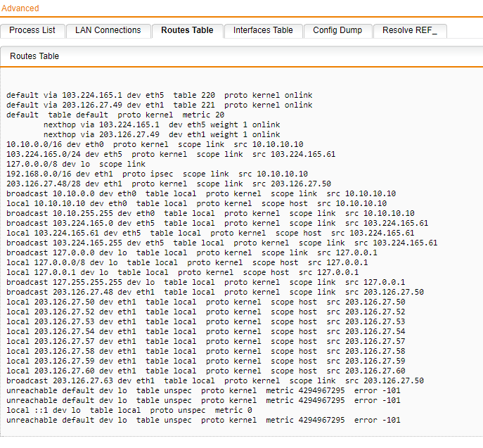Screen dimensions: 483x448
Task: Click the broadcast 203.126.27.48 dev eth1 line
Action: 215,293
